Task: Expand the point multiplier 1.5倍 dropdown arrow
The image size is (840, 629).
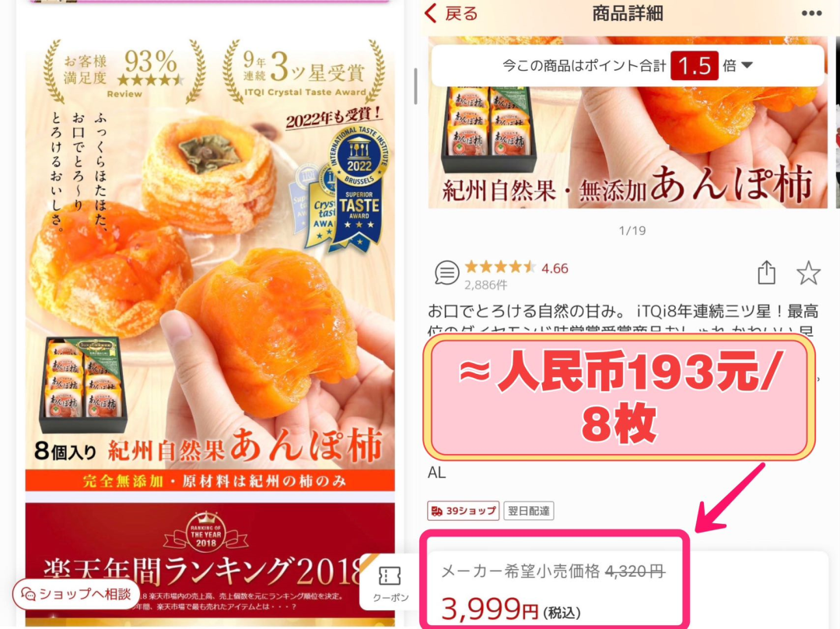Action: [747, 65]
